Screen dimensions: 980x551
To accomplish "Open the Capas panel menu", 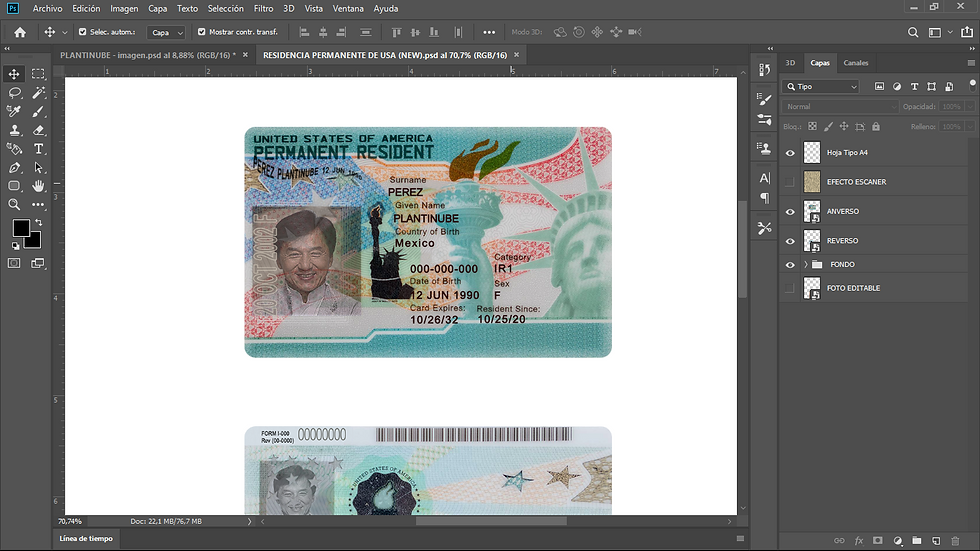I will click(971, 62).
